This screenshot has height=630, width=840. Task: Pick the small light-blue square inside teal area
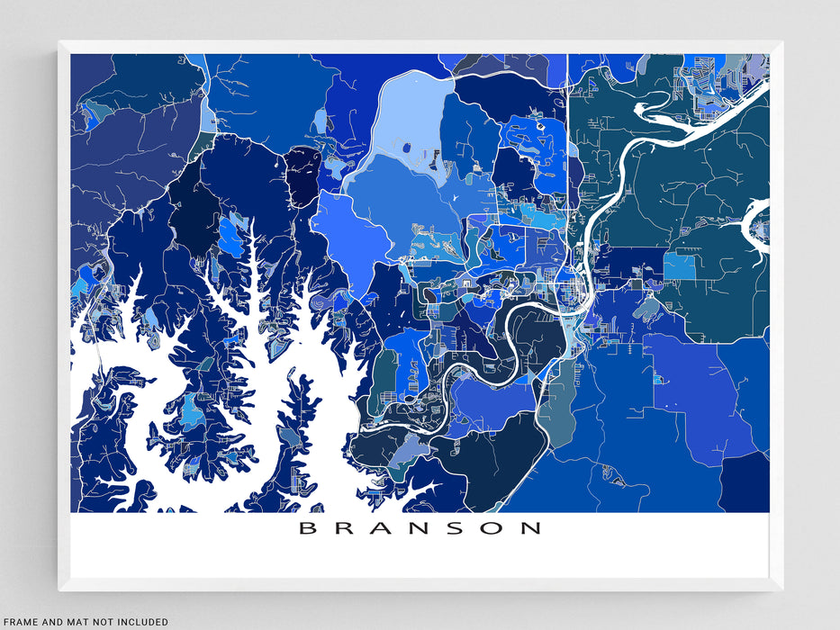coord(680,266)
